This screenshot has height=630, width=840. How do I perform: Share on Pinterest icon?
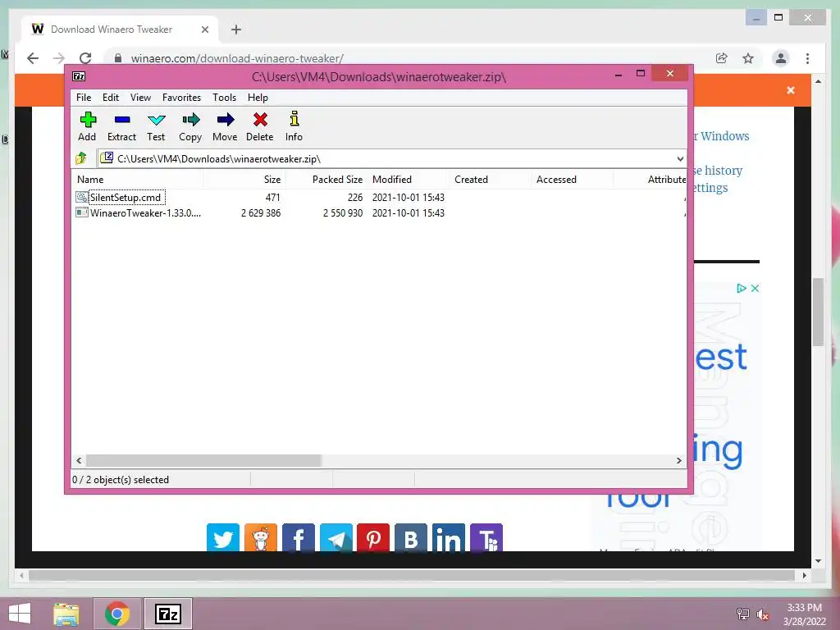pos(373,538)
